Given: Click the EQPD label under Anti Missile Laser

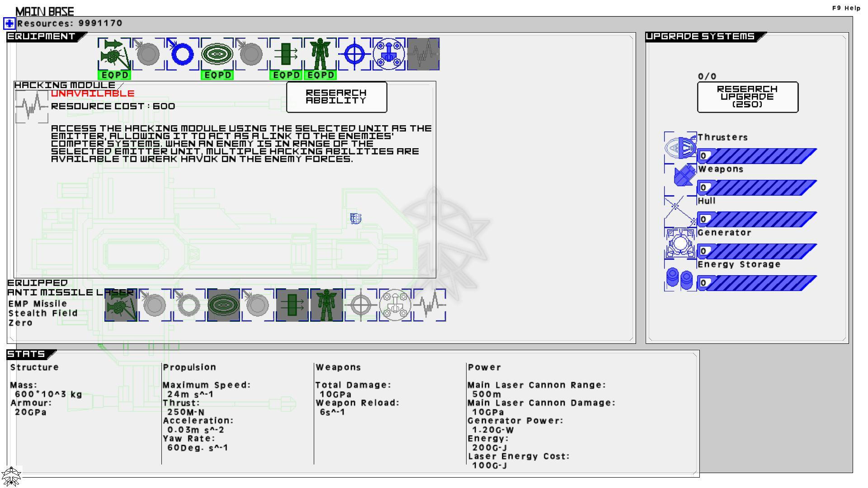Looking at the screenshot, I should coord(114,75).
